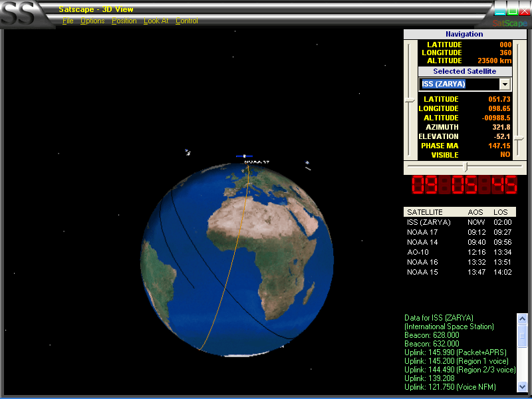Click the Selected Satellite header
This screenshot has width=532, height=399.
(x=464, y=71)
